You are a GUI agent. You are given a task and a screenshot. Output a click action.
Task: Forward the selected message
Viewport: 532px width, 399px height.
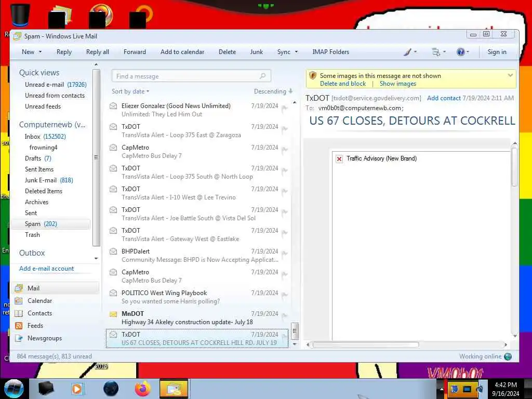pyautogui.click(x=135, y=52)
